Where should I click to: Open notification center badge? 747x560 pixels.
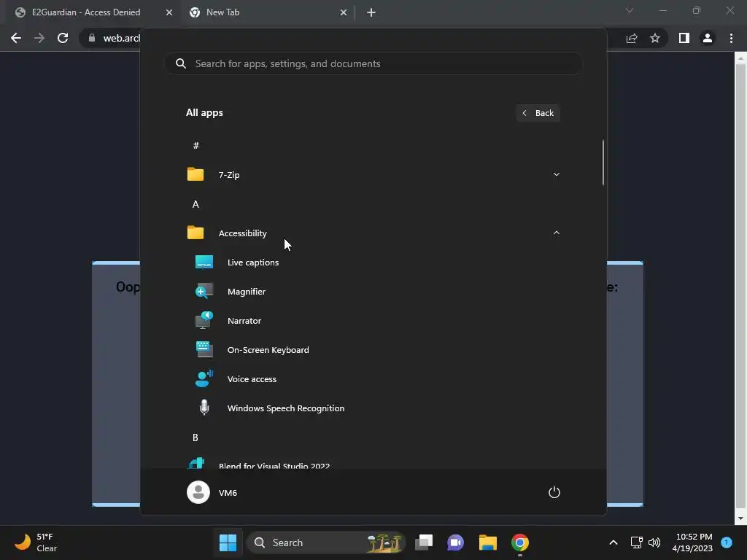727,542
